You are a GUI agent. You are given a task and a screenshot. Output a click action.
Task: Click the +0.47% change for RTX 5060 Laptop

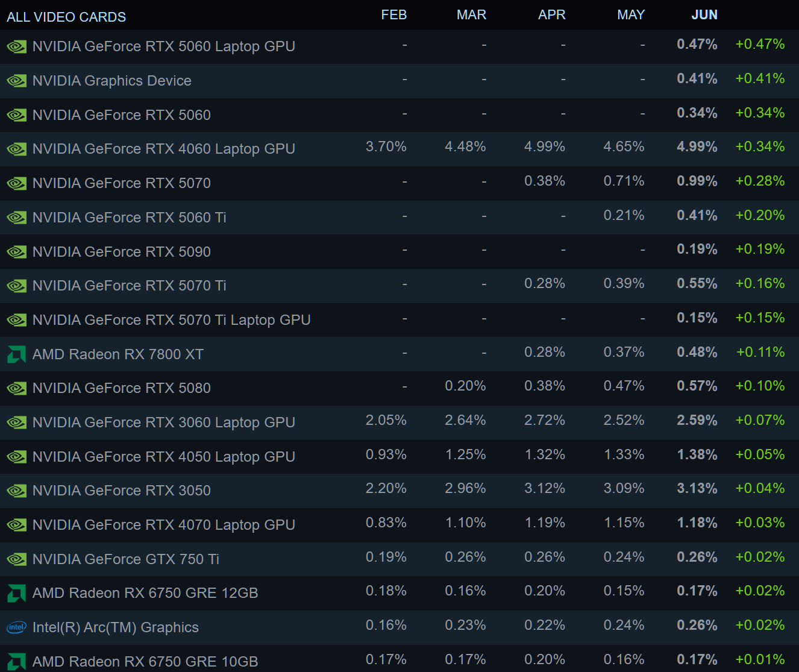coord(760,45)
